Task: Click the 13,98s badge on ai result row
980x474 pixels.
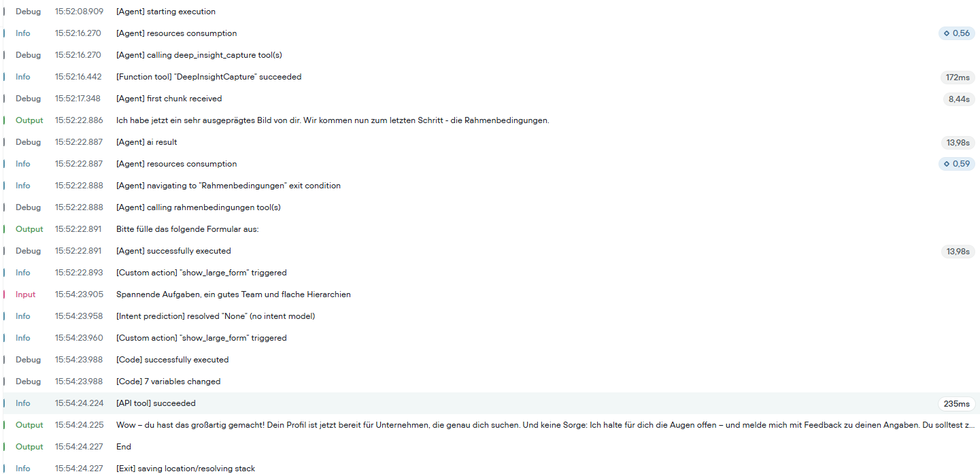Action: tap(958, 142)
